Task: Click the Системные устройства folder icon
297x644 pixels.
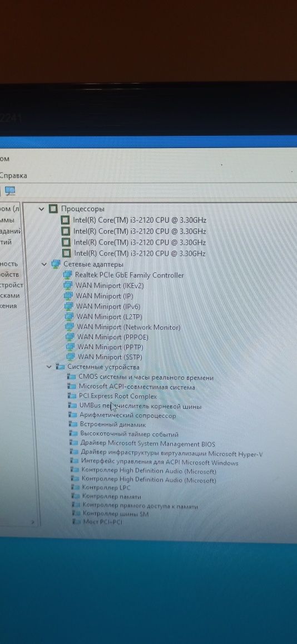Action: 60,367
